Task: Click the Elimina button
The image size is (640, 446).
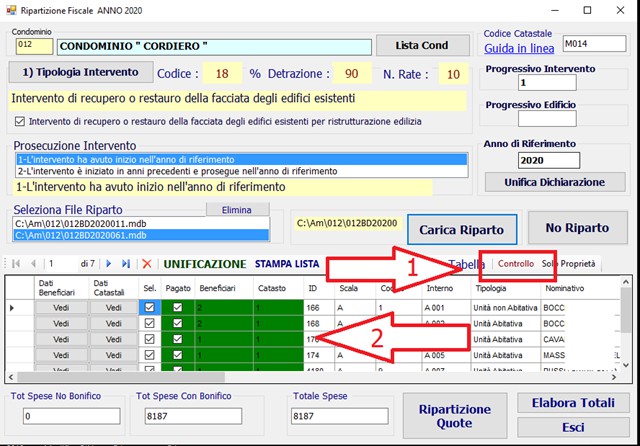Action: pyautogui.click(x=237, y=210)
